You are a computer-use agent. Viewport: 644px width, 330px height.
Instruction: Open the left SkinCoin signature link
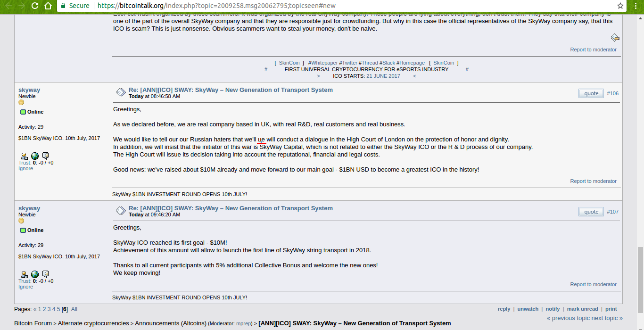[x=289, y=63]
